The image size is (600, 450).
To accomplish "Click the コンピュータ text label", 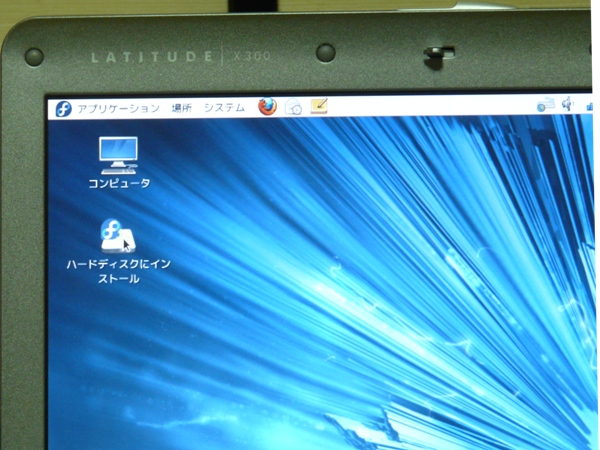I will tap(118, 184).
